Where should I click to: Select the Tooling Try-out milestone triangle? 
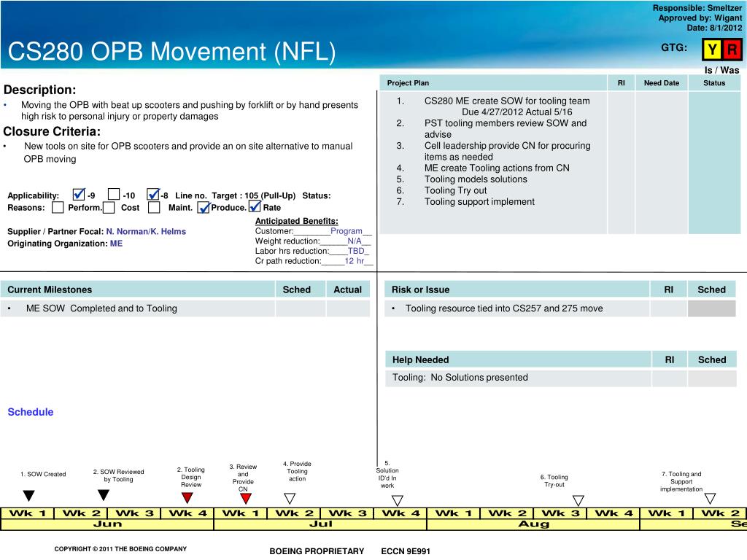pos(578,500)
